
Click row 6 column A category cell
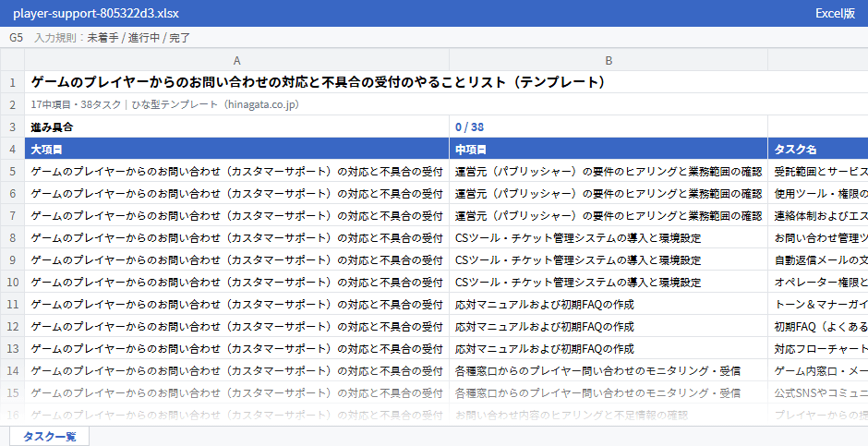point(237,193)
